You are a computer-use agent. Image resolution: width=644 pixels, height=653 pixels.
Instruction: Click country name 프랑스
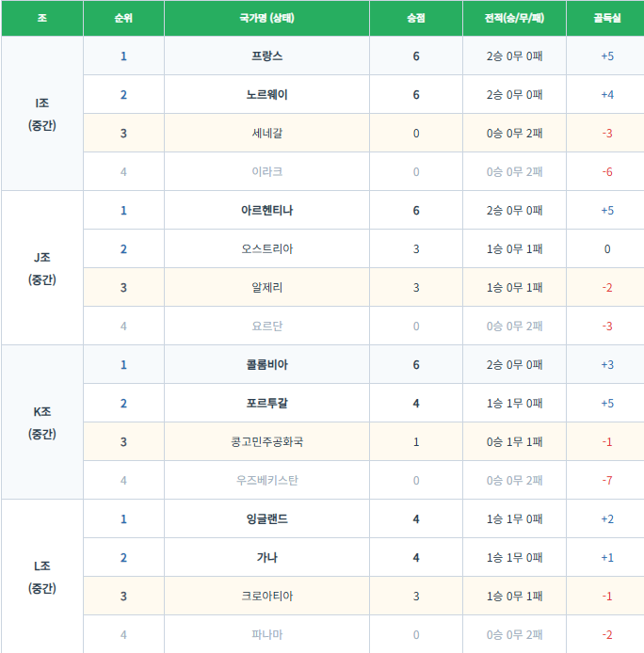(266, 56)
